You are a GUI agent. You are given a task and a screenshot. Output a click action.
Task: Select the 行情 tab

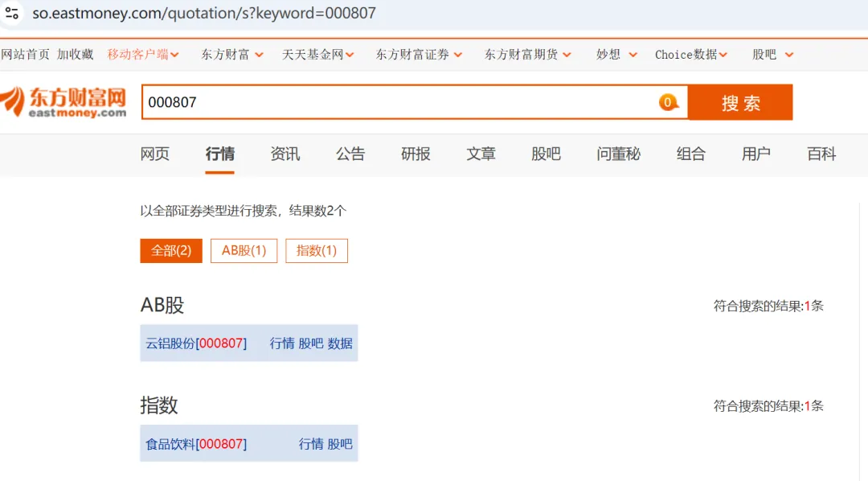point(219,154)
